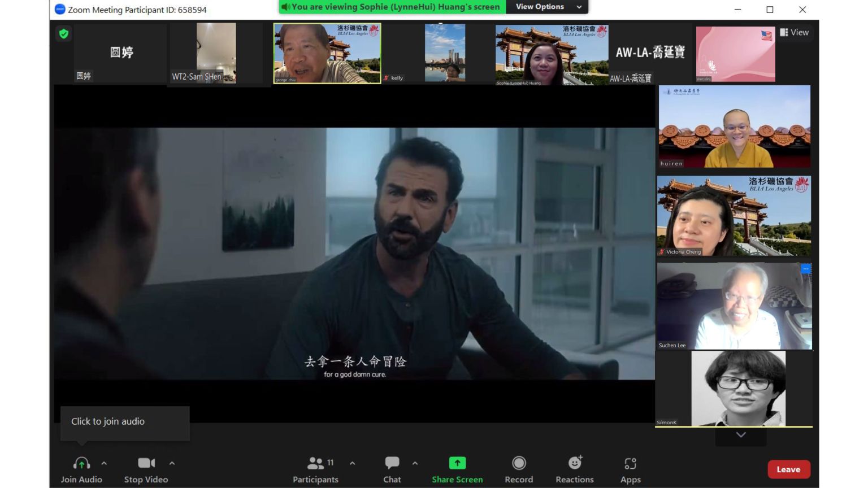Viewport: 868px width, 488px height.
Task: Open three-dots menu on Suchen Lee's video
Action: 806,269
